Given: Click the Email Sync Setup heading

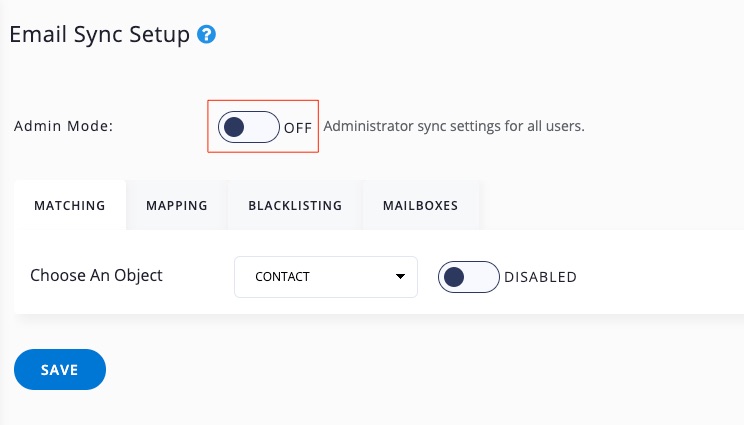Looking at the screenshot, I should point(99,35).
